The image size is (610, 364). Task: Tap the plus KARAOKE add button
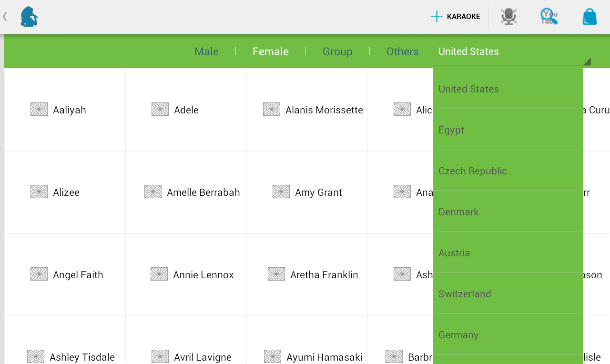click(456, 17)
